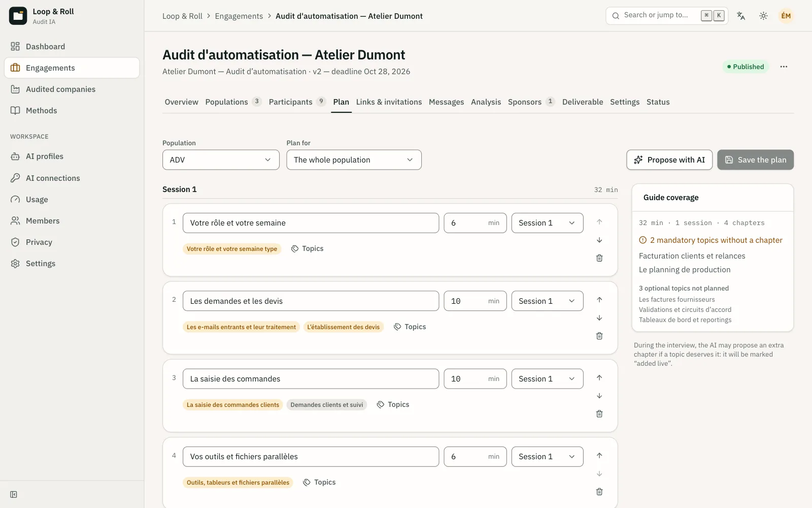Screen dimensions: 812x508
Task: Delete "Vos outils et fichiers parallèles" chapter
Action: pos(599,492)
